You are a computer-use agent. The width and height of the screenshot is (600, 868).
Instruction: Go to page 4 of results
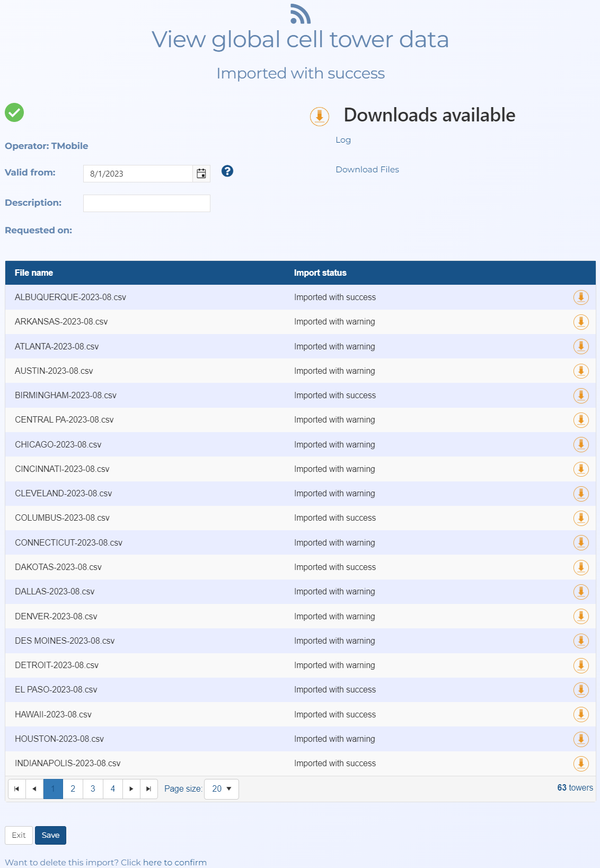tap(113, 789)
